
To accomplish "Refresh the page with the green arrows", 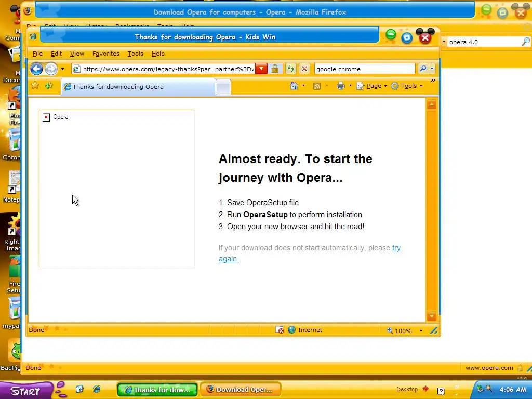I will [x=291, y=69].
